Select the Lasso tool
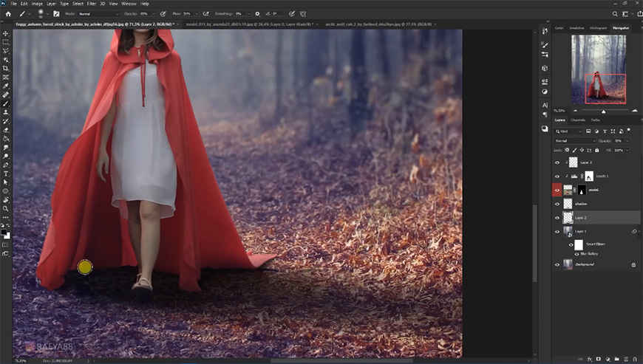Image resolution: width=643 pixels, height=364 pixels. 6,51
